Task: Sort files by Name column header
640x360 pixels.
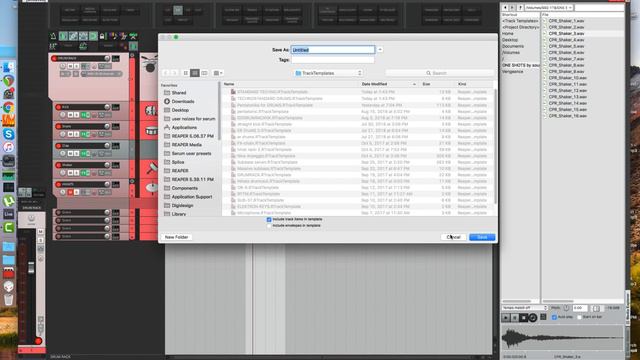Action: click(x=291, y=84)
